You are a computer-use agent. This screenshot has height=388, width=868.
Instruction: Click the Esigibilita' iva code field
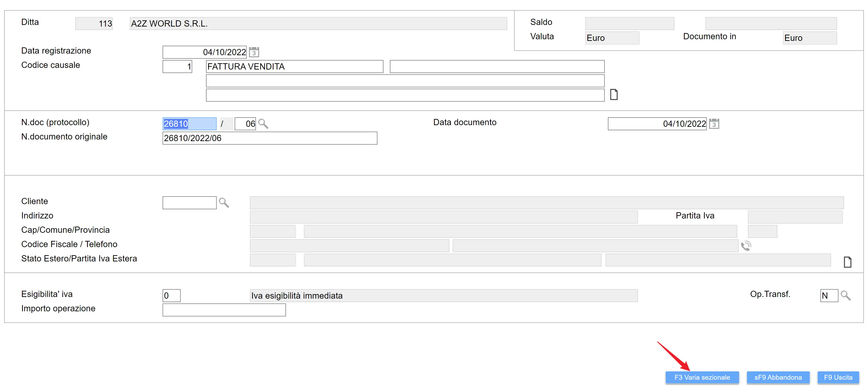point(171,295)
